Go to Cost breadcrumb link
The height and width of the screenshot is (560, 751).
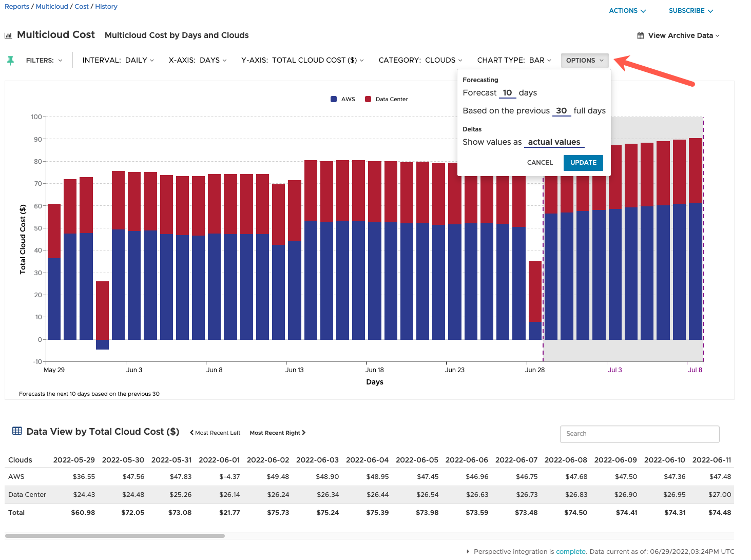pos(82,7)
